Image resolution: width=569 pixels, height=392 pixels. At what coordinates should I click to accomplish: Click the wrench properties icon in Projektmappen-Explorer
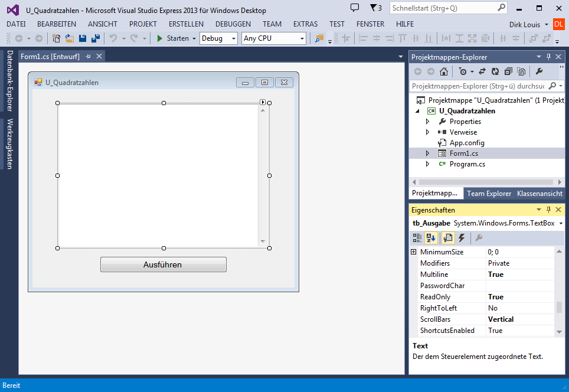coord(539,71)
